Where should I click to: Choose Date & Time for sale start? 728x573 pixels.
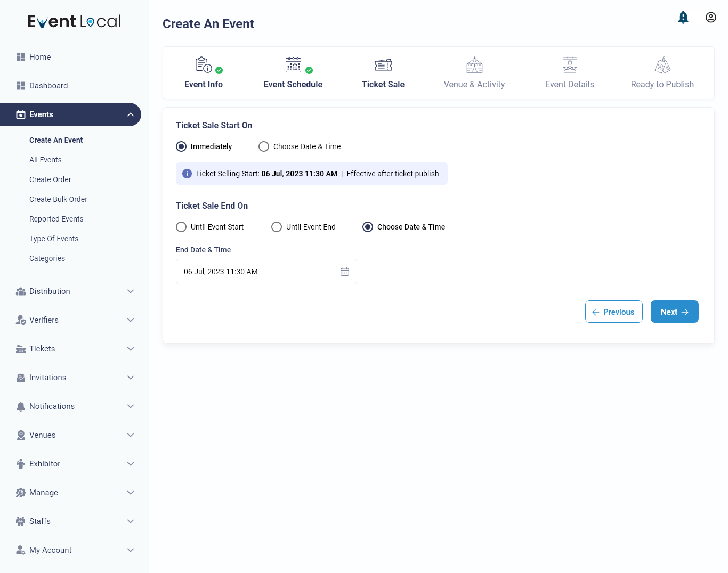coord(264,146)
